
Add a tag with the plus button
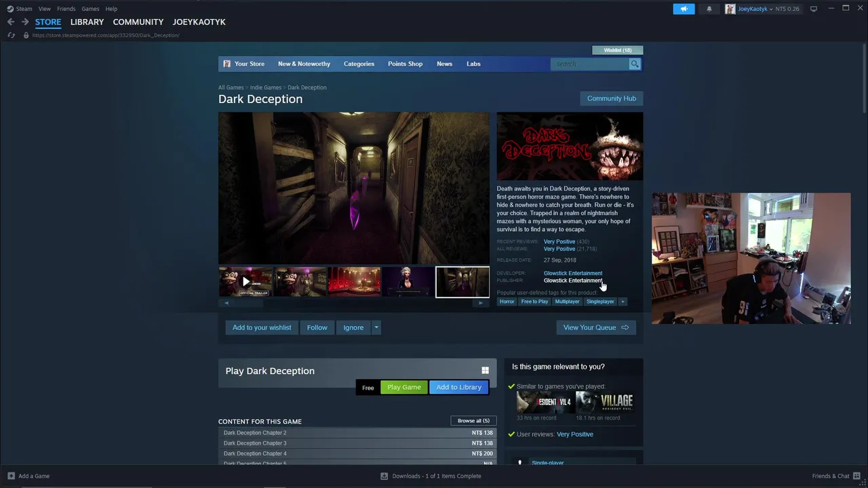tap(623, 302)
